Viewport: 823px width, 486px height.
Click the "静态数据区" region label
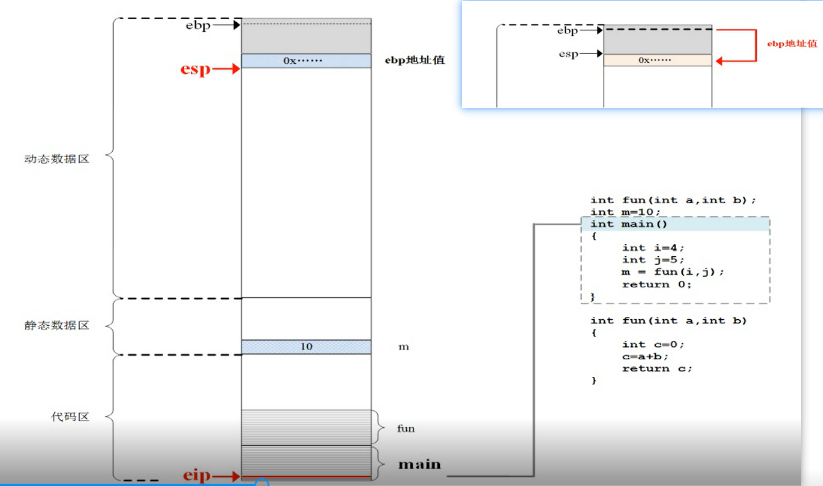click(57, 325)
